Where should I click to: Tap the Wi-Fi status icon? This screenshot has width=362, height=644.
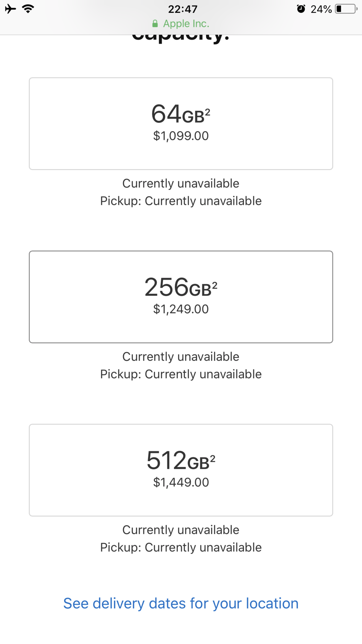[28, 9]
